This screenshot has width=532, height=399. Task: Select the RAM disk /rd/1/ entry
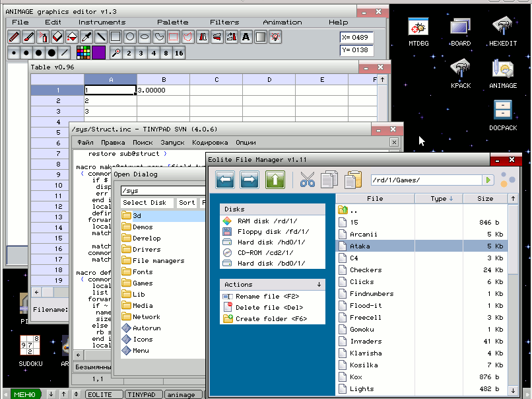click(x=260, y=221)
